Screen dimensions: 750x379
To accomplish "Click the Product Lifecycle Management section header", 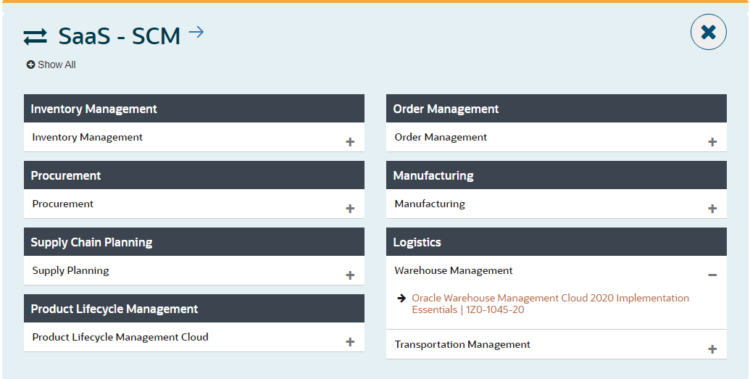I will pyautogui.click(x=194, y=309).
